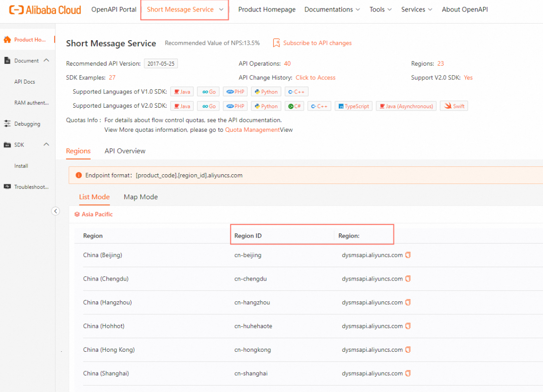Select the V2.0 SDK TypeScript language tag
The width and height of the screenshot is (543, 392).
pyautogui.click(x=353, y=106)
